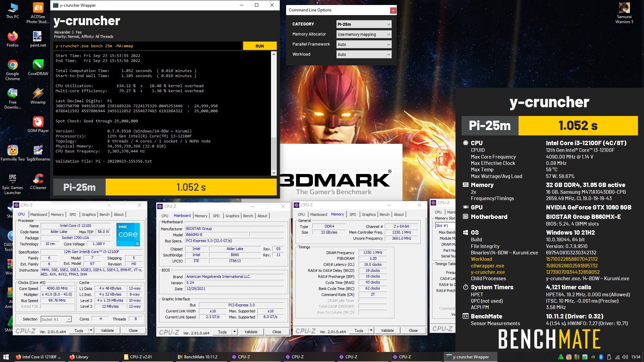
Task: Click Validate in CPU-Z Memory window
Action: point(387,330)
